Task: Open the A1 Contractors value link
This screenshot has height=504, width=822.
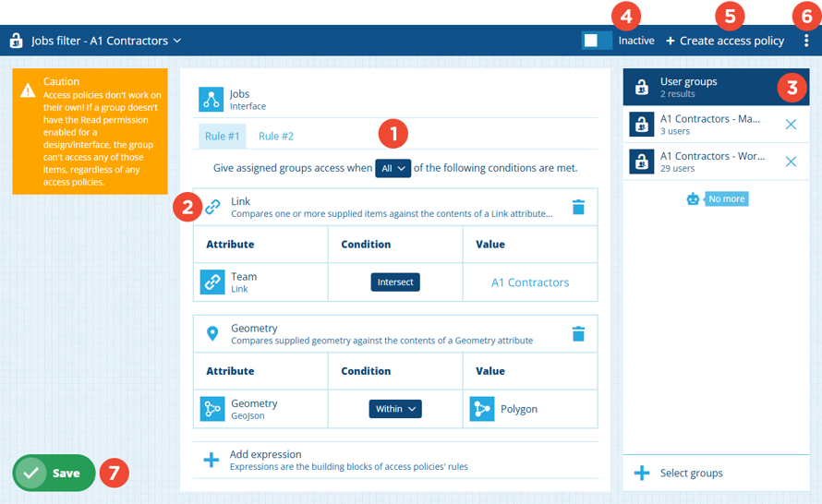Action: click(530, 282)
